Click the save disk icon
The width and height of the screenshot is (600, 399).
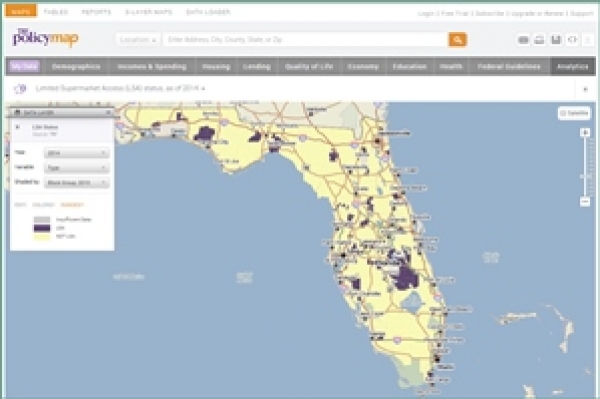pyautogui.click(x=556, y=39)
